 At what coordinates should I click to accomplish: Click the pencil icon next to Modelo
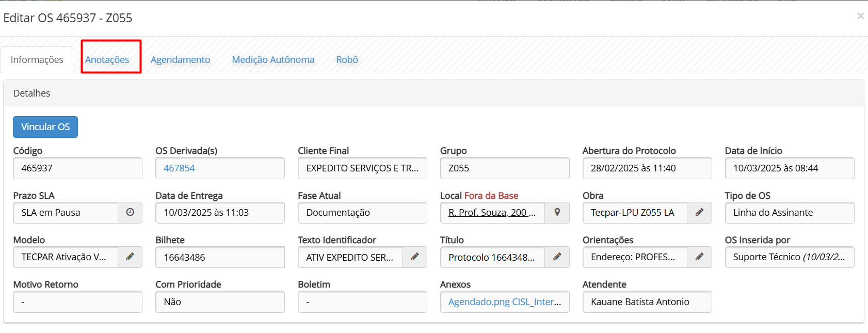click(x=130, y=257)
